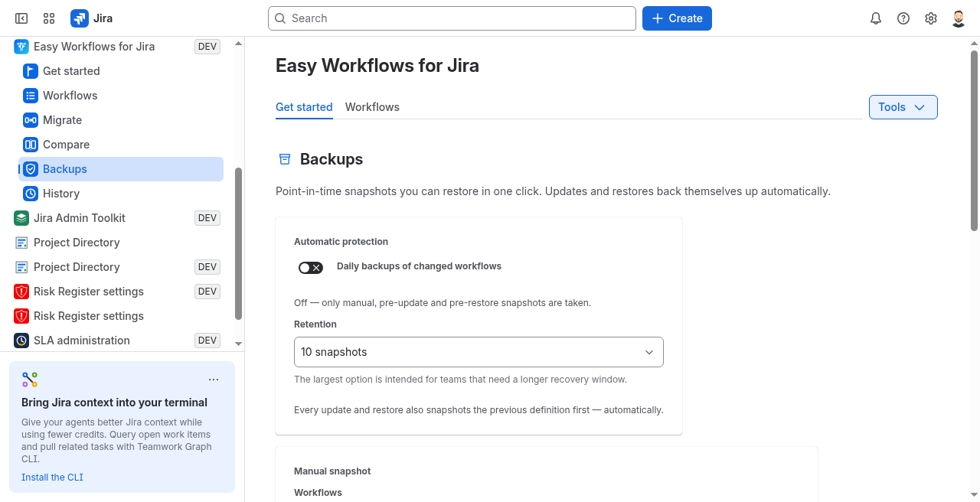Screen dimensions: 980x502
Task: Open the notifications bell
Action: [876, 18]
